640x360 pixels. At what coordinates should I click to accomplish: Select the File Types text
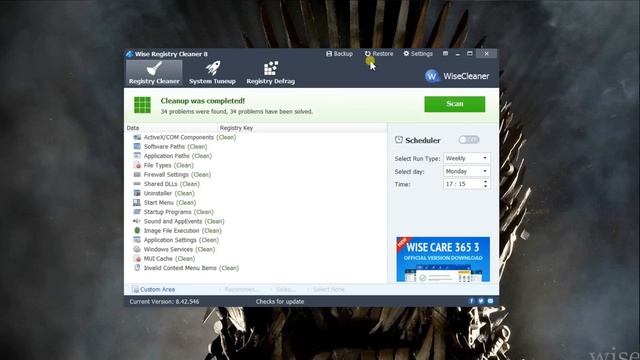click(x=158, y=166)
